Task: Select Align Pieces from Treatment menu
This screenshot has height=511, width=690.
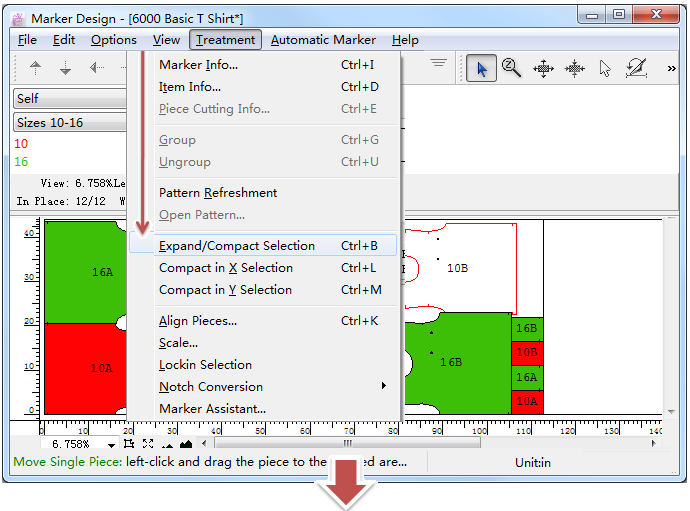Action: [198, 321]
